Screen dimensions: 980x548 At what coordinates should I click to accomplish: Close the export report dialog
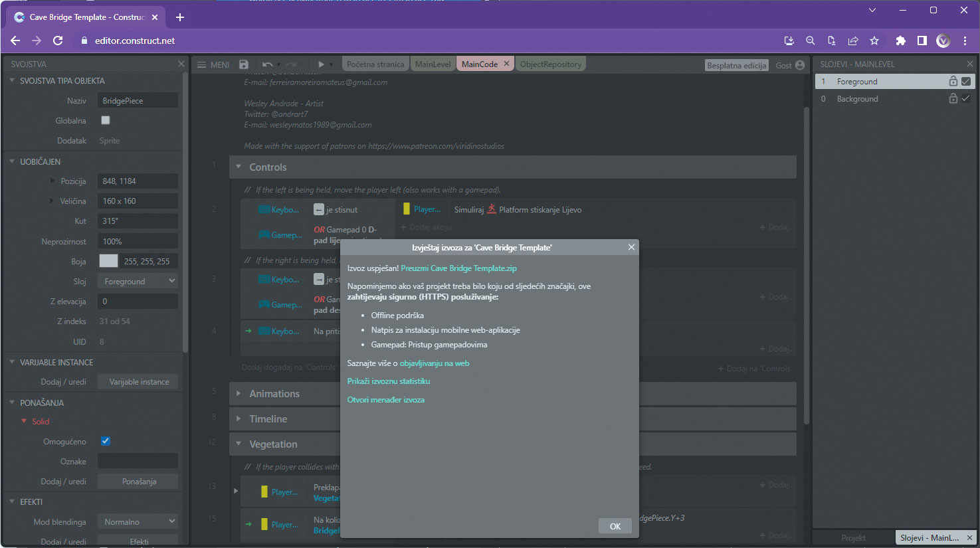coord(631,247)
